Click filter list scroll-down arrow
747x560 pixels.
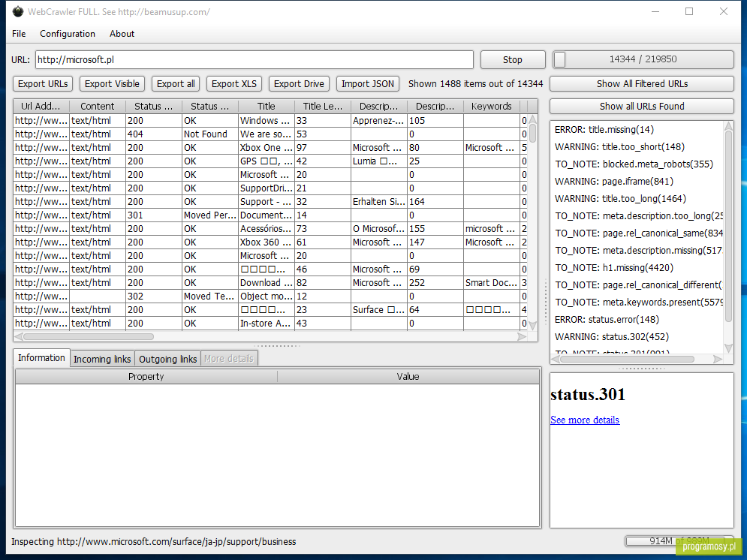(x=728, y=348)
